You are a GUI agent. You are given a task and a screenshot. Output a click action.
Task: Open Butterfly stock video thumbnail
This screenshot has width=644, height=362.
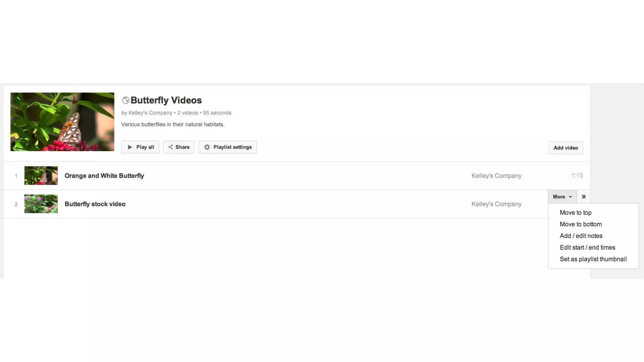click(x=41, y=204)
